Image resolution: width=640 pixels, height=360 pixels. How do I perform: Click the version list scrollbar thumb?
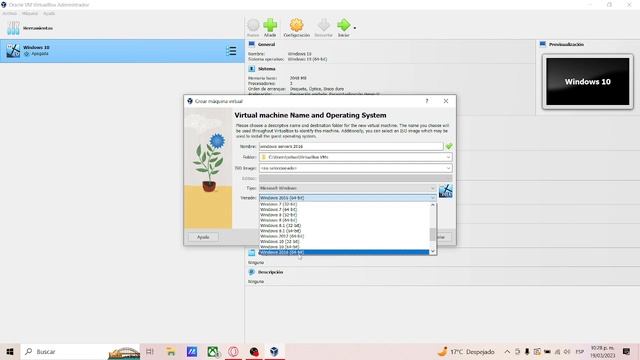[433, 234]
